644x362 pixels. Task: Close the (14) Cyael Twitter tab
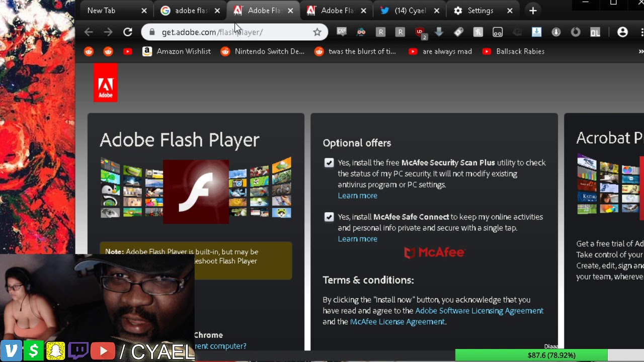436,11
